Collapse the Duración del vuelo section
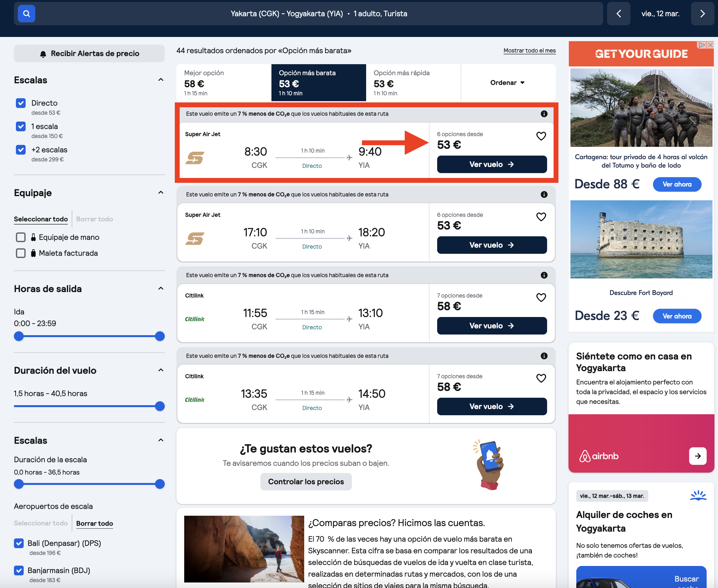Screen dimensions: 718x588 161,370
